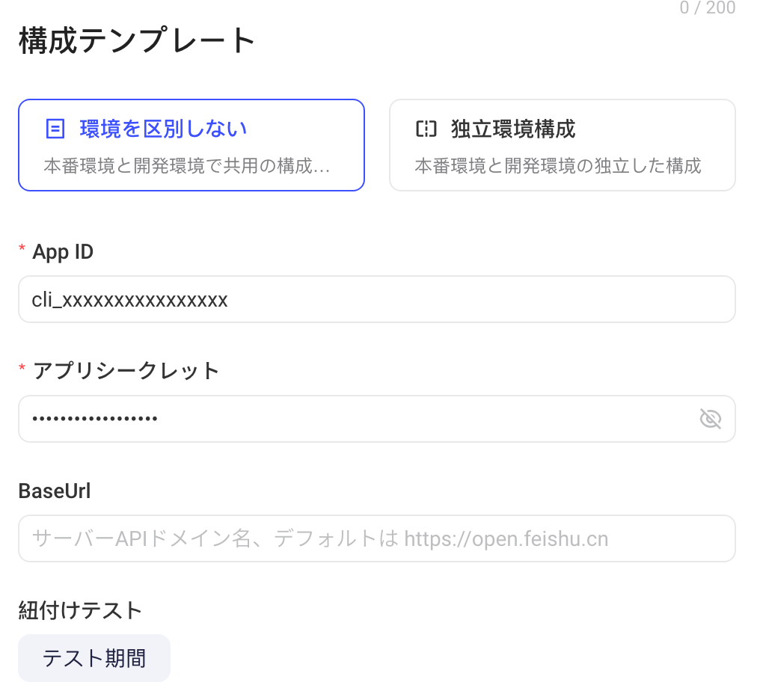763x700 pixels.
Task: Focus the アプリシークレット password field
Action: pyautogui.click(x=376, y=419)
